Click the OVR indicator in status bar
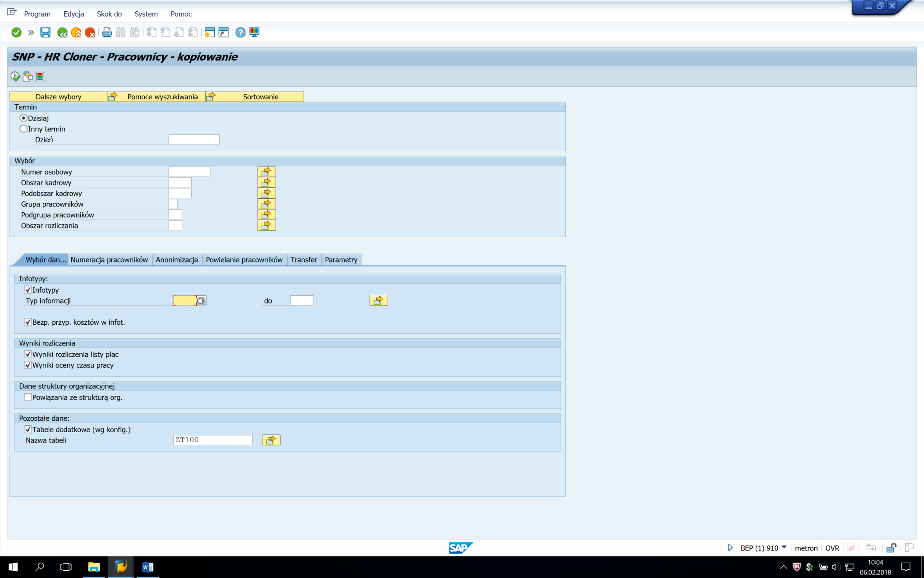The width and height of the screenshot is (924, 578). click(832, 548)
